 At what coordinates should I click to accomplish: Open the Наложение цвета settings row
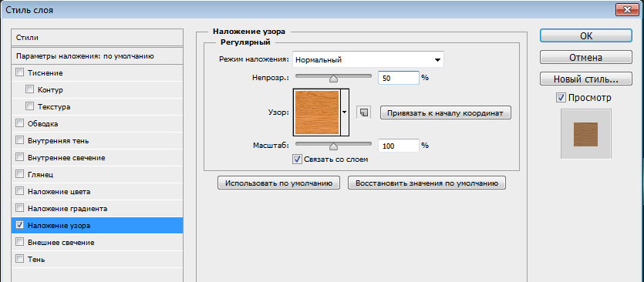pyautogui.click(x=97, y=191)
